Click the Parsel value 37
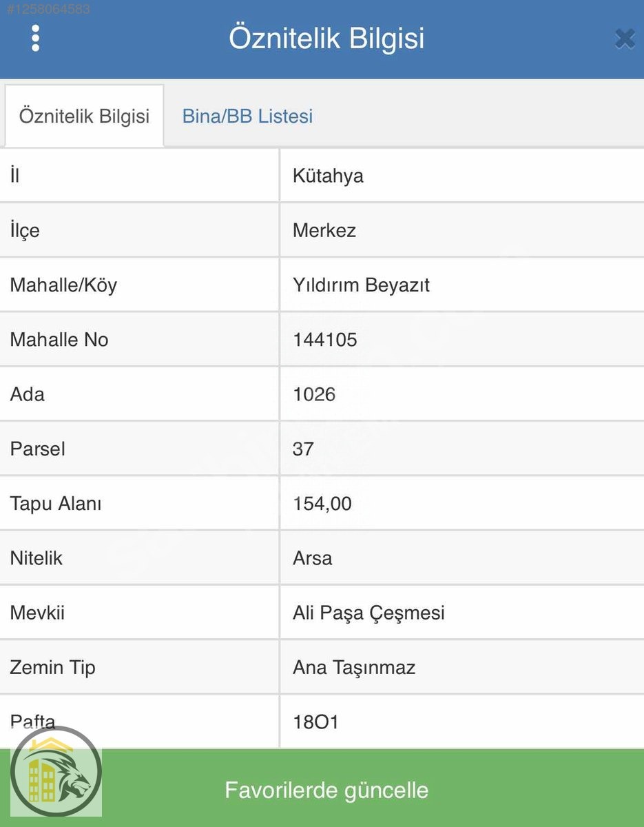 point(303,449)
